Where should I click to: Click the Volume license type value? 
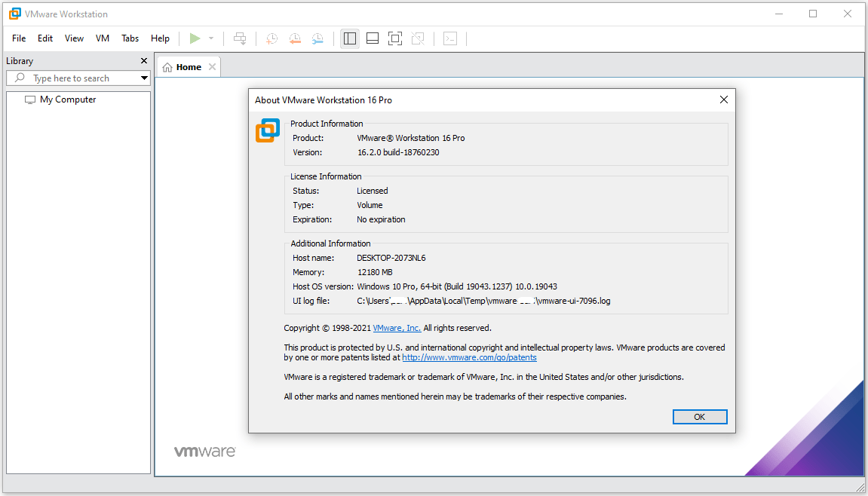[x=370, y=205]
